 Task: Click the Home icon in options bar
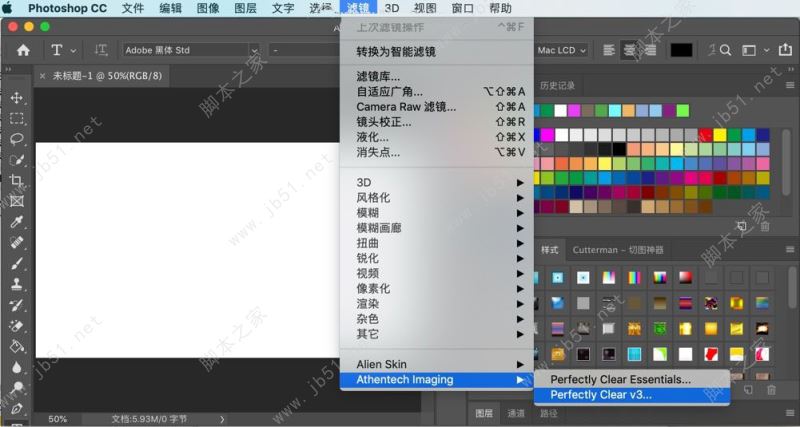23,50
